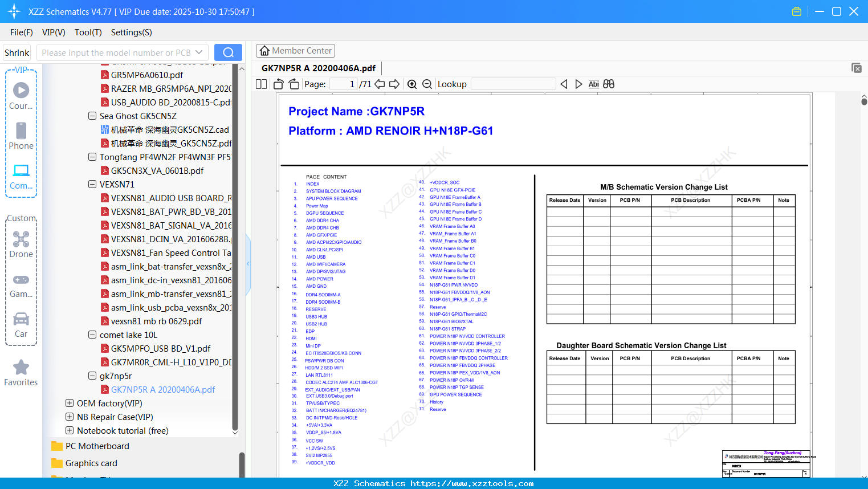
Task: Go to the next page arrow
Action: [394, 84]
